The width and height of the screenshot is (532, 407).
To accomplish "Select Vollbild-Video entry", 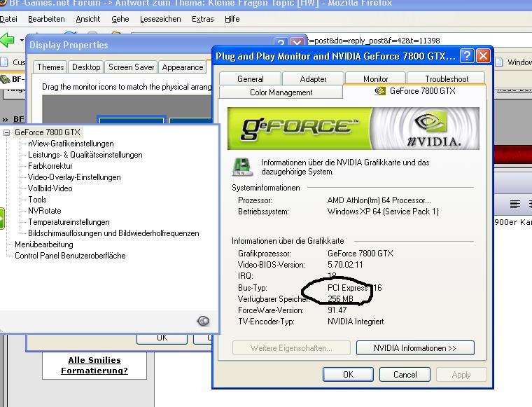I will 50,188.
